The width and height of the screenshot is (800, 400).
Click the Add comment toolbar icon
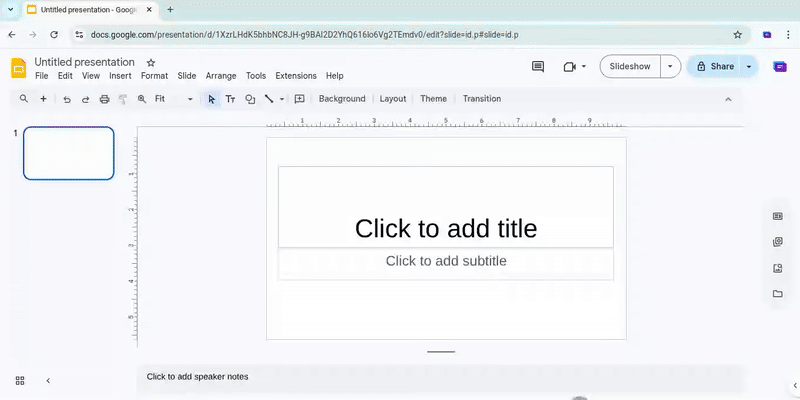pos(299,99)
